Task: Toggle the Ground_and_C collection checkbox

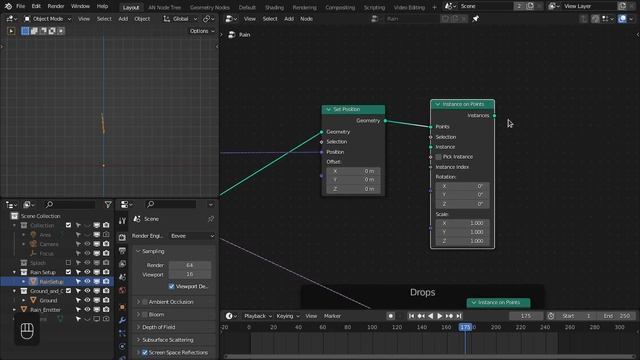Action: coord(68,291)
